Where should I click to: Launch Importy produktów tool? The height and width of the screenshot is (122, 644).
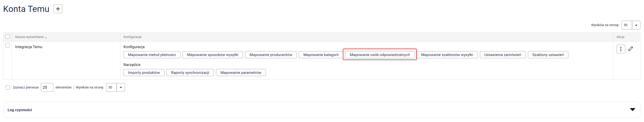144,73
